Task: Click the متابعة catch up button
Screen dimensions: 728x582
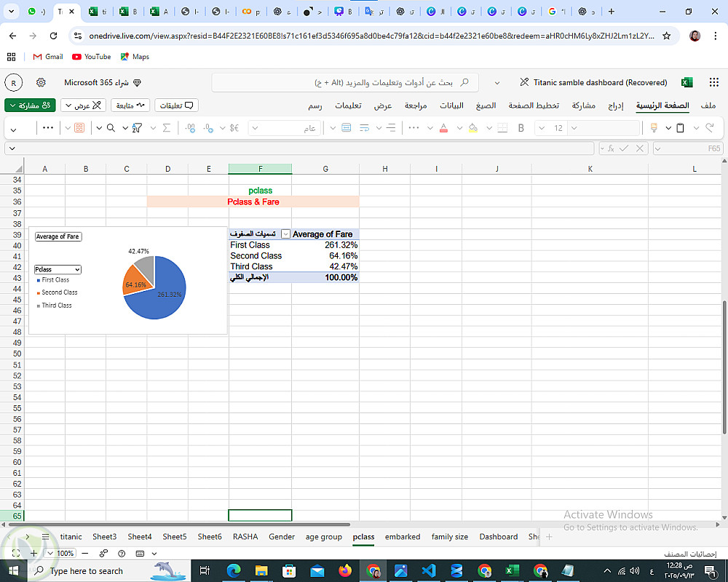Action: tap(130, 105)
